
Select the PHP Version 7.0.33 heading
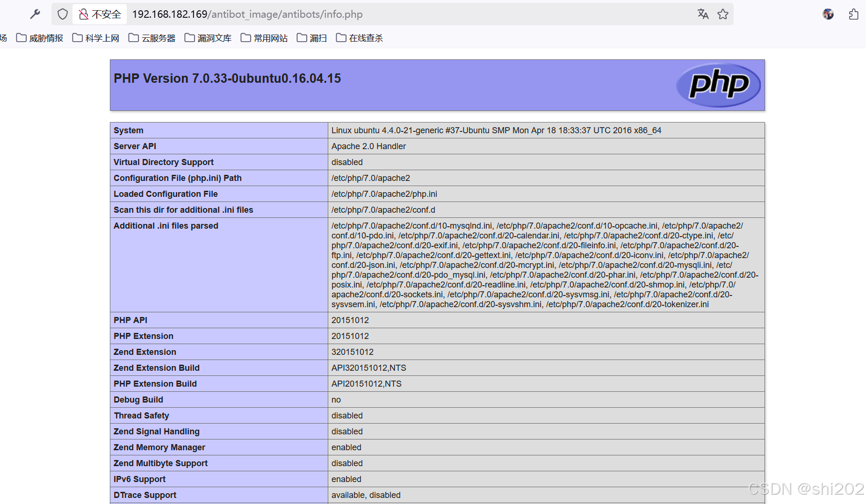click(x=227, y=78)
